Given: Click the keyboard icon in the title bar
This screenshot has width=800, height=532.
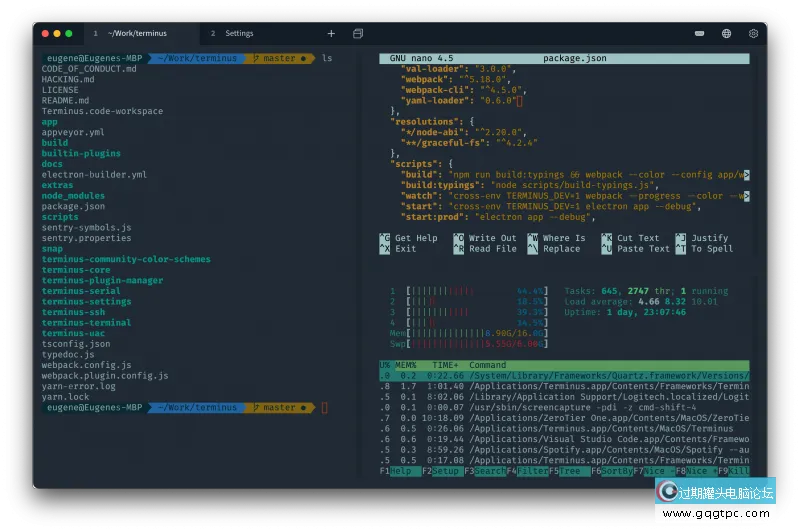Looking at the screenshot, I should pyautogui.click(x=701, y=33).
